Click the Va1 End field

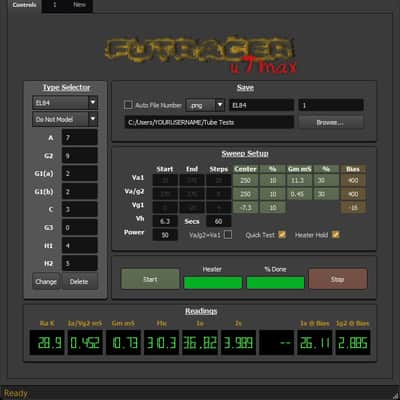coord(192,180)
